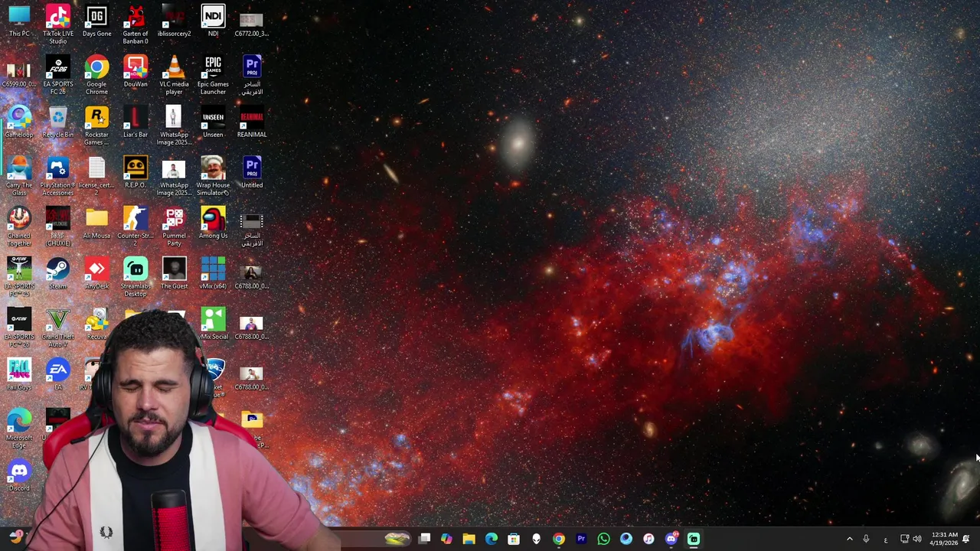The height and width of the screenshot is (551, 980).
Task: Select EA SPORTS FC 25 shortcut
Action: (19, 277)
